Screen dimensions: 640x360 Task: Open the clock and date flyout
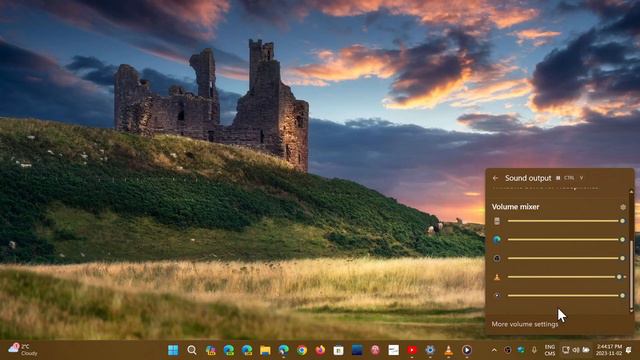point(609,350)
